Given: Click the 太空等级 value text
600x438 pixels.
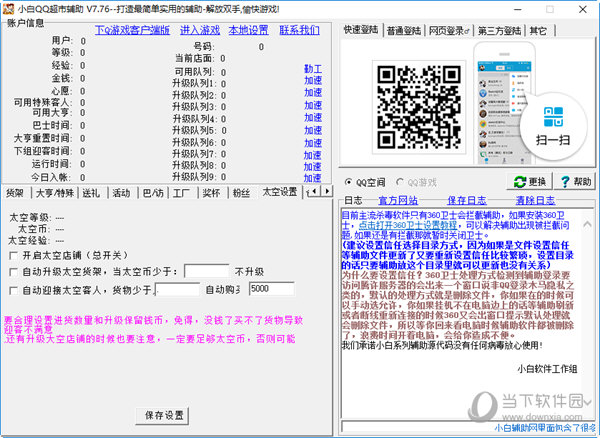Looking at the screenshot, I should pyautogui.click(x=60, y=218).
